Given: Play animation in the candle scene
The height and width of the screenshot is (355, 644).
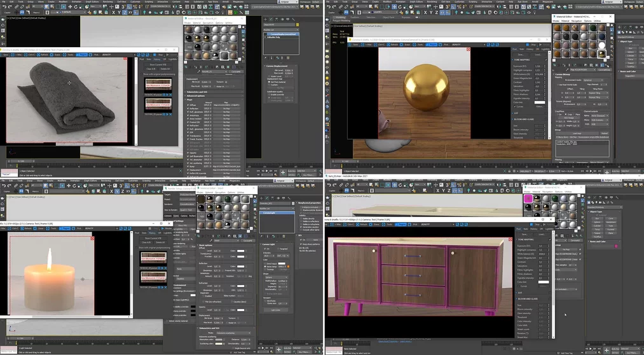Looking at the screenshot, I should coord(263,348).
